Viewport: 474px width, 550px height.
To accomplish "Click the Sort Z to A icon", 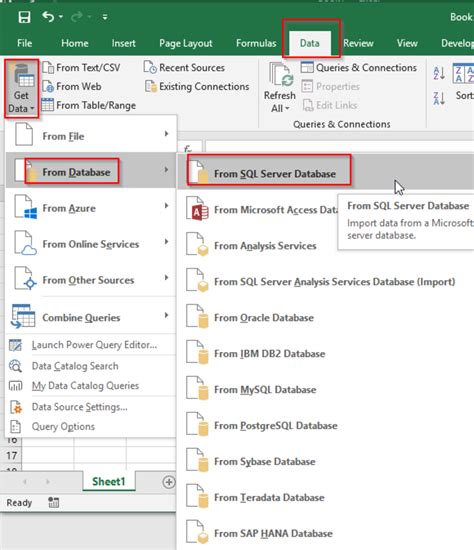I will coord(439,98).
